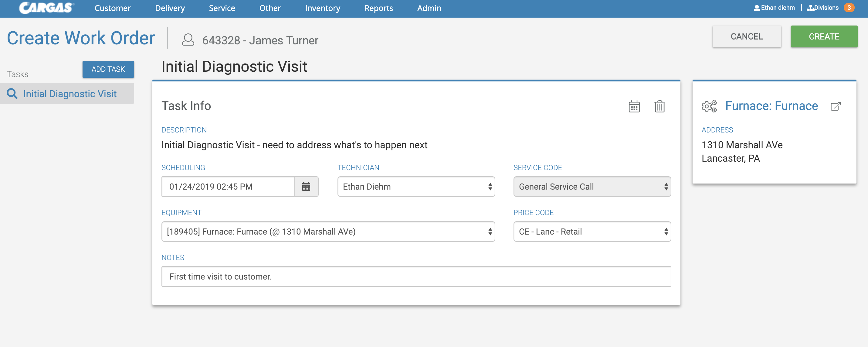Screen dimensions: 868x347
Task: Delete task with the trash icon
Action: [x=659, y=107]
